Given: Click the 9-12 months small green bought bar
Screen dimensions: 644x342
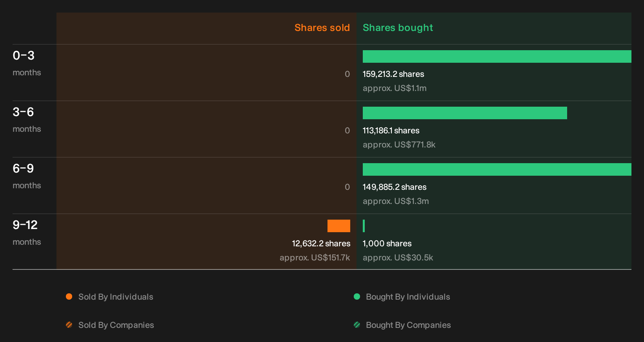Looking at the screenshot, I should (x=364, y=226).
